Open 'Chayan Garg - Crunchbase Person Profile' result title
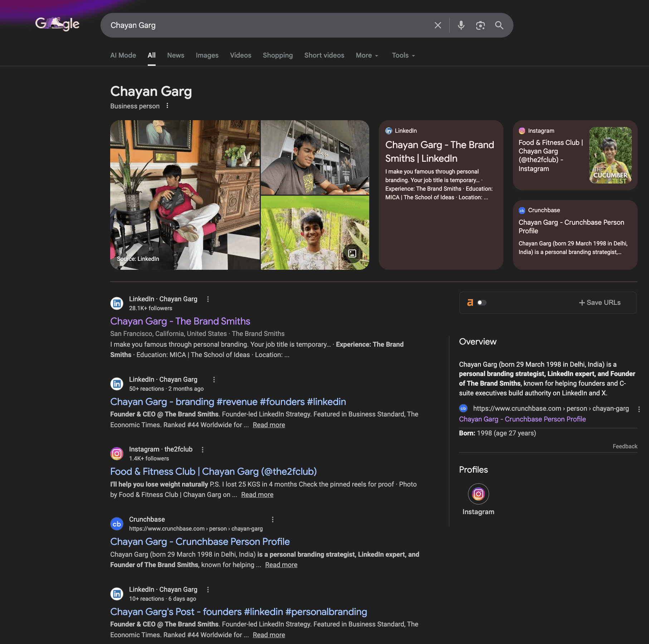Image resolution: width=649 pixels, height=644 pixels. 200,542
